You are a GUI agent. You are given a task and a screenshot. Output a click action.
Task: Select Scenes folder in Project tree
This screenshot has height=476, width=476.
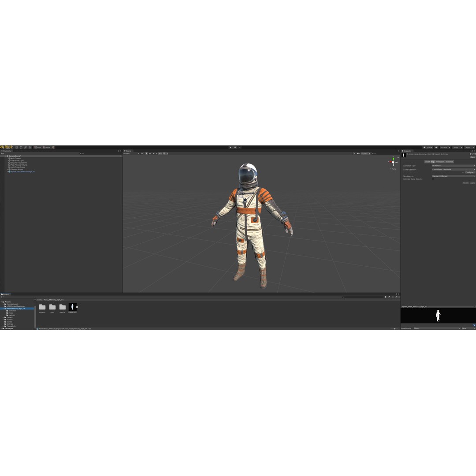[9, 320]
